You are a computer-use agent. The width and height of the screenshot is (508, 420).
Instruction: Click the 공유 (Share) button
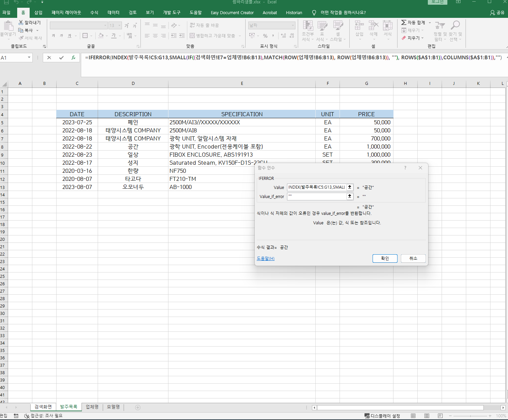497,12
